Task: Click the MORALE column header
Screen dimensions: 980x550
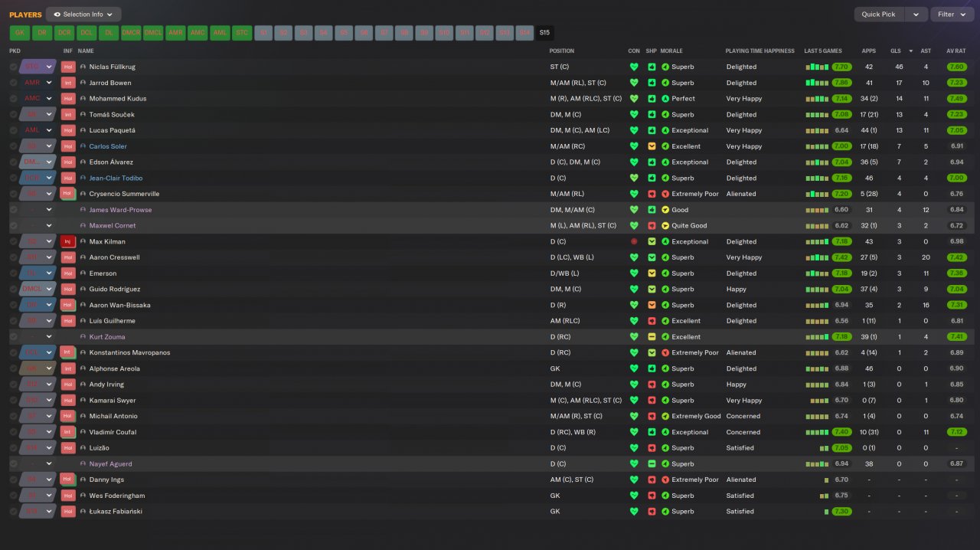Action: click(x=671, y=51)
